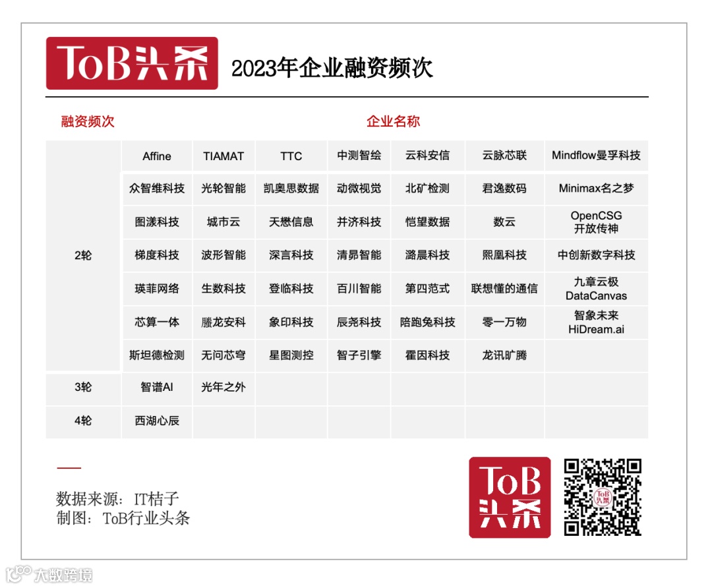The height and width of the screenshot is (588, 712).
Task: Click the 辰尧科技 cell
Action: tap(359, 322)
